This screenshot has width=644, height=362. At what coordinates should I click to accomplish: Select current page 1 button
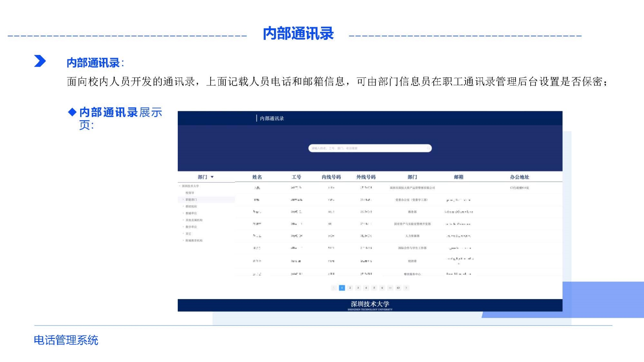pos(342,288)
